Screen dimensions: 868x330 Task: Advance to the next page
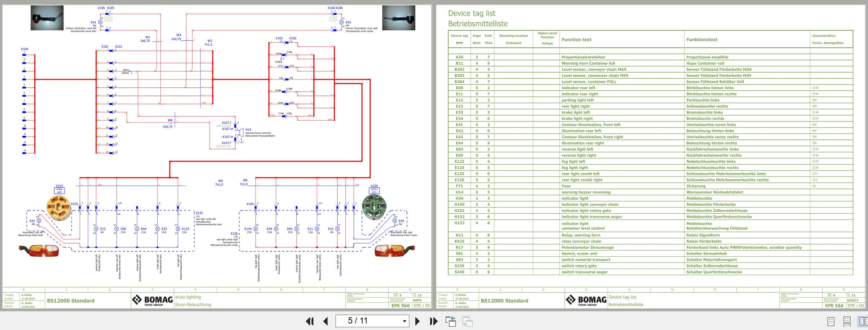point(418,321)
